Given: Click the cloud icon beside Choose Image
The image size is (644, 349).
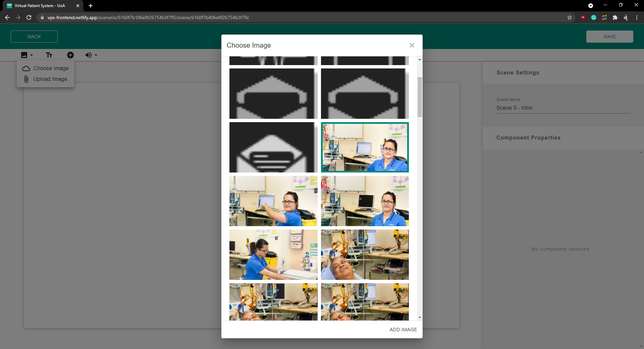Looking at the screenshot, I should pyautogui.click(x=26, y=68).
